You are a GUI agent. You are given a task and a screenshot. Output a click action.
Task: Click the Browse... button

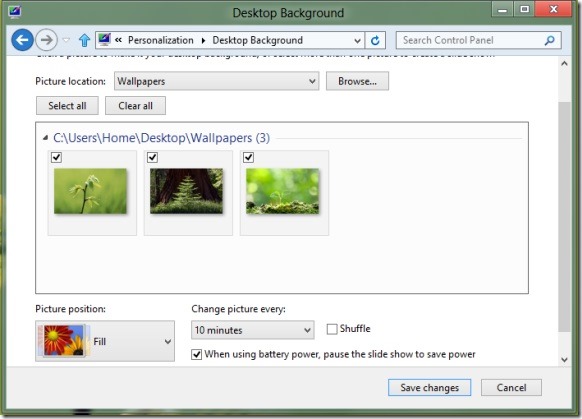coord(357,81)
